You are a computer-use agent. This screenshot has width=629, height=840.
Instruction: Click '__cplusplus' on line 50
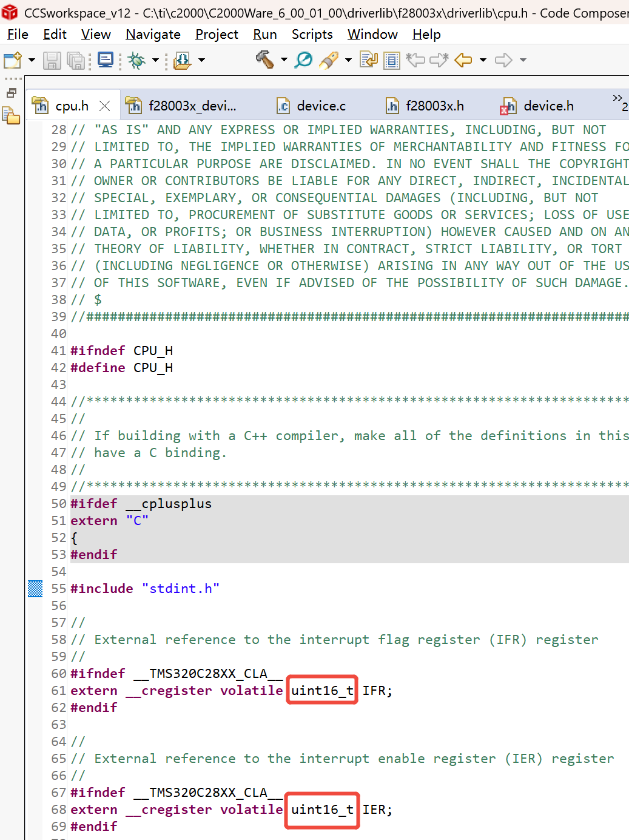coord(169,504)
